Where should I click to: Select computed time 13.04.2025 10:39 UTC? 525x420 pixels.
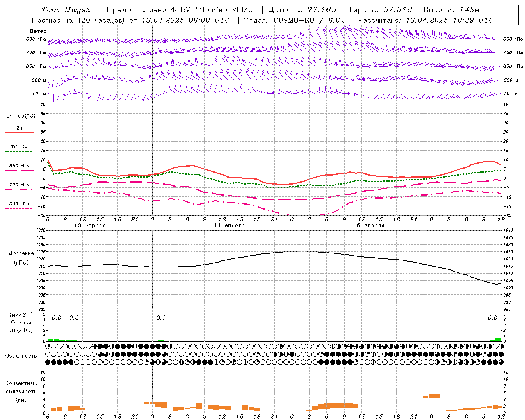[450, 20]
